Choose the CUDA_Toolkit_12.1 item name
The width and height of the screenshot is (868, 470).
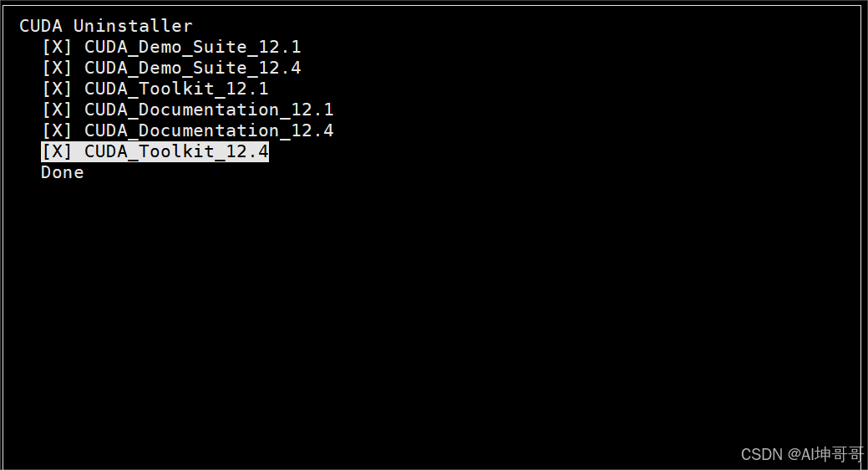pyautogui.click(x=176, y=89)
